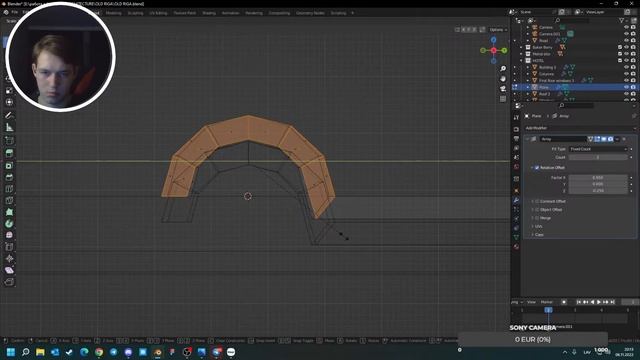Switch perspective/orthographic grid icon in viewport
This screenshot has width=640, height=360.
pyautogui.click(x=503, y=99)
